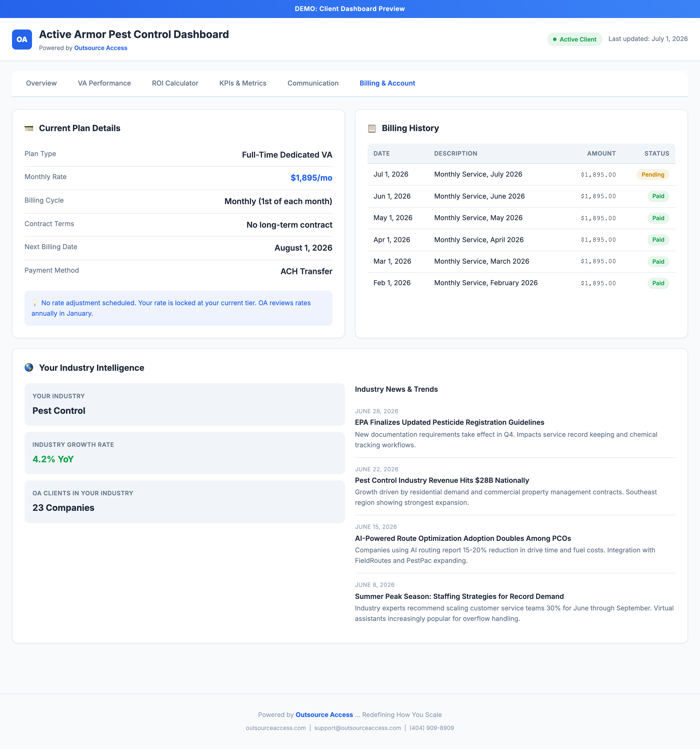Click the JUNE 28, 2026 news date
The image size is (700, 749).
[376, 412]
